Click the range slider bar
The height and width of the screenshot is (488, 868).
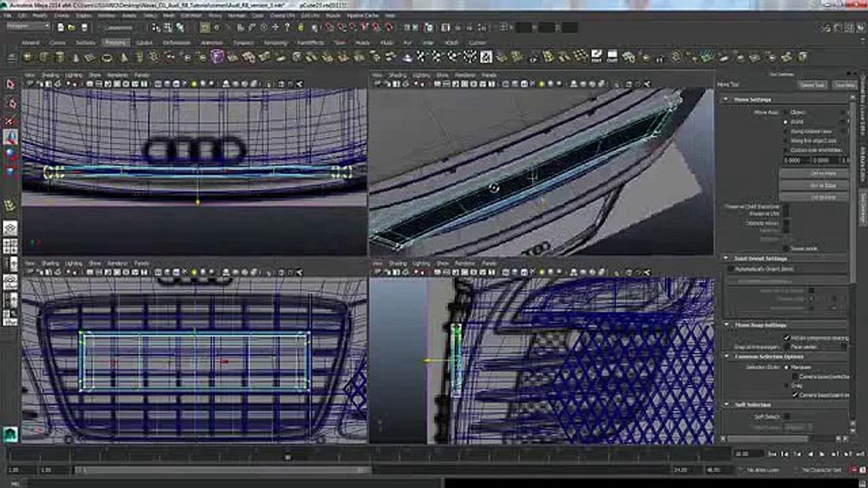(224, 470)
